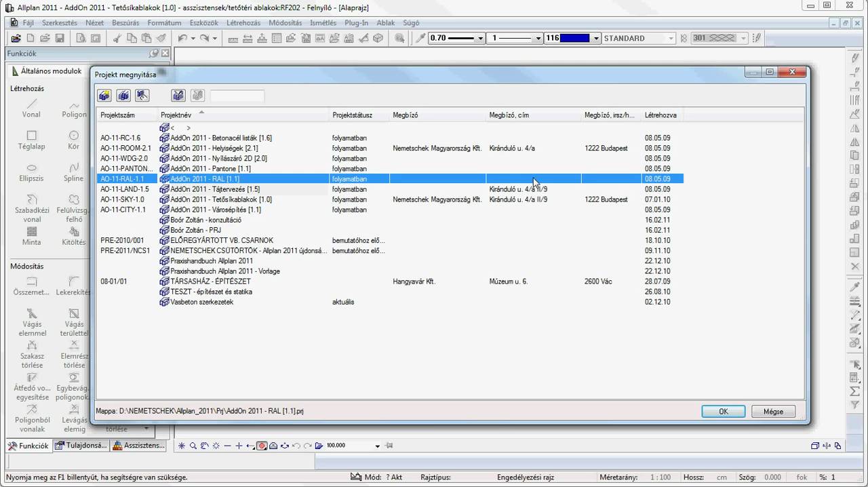Confirm project selection with OK
This screenshot has width=868, height=487.
[723, 411]
